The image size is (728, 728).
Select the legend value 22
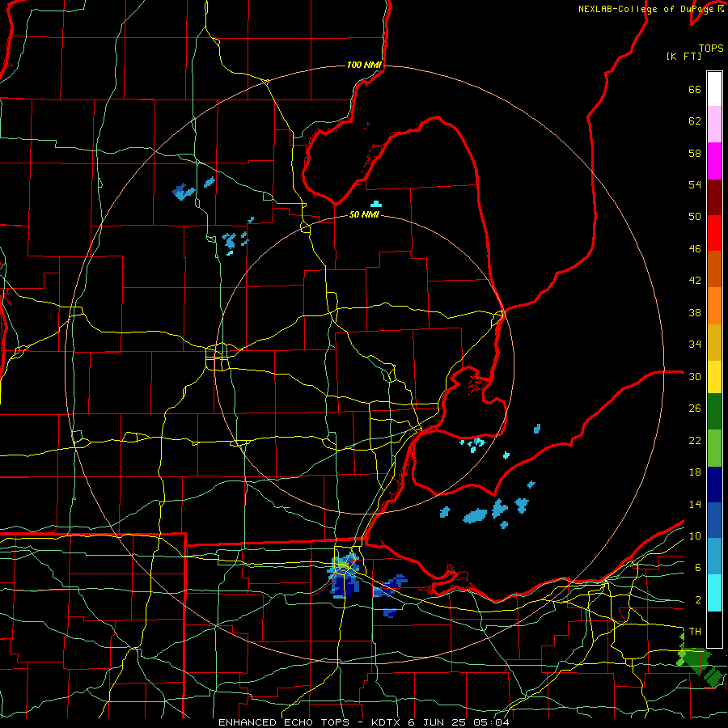click(x=695, y=440)
